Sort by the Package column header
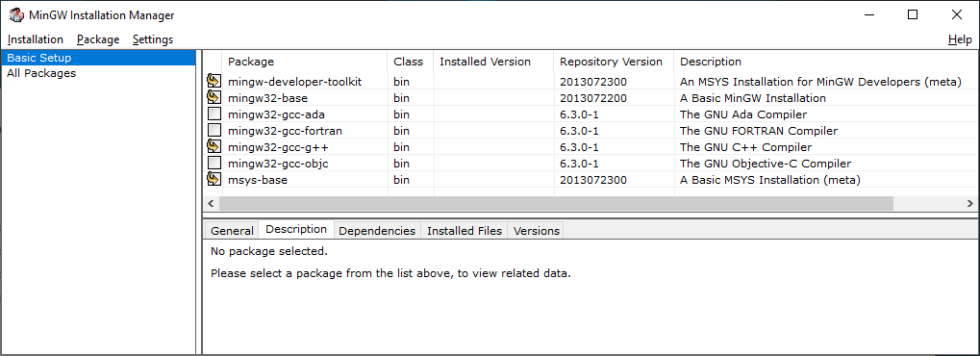Screen dimensions: 980x356 [x=305, y=62]
